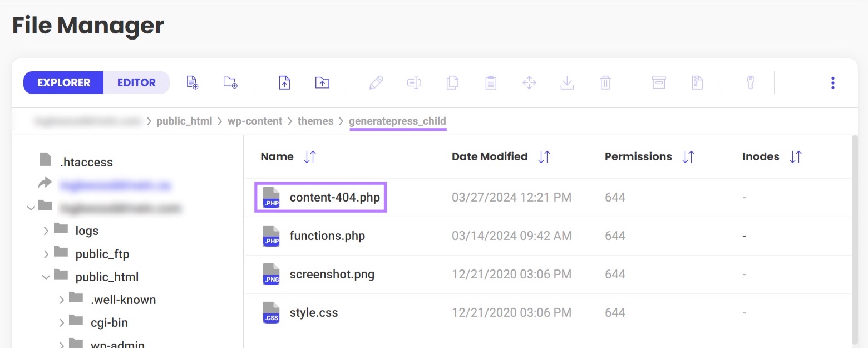Collapse the public_html folder tree

point(47,277)
